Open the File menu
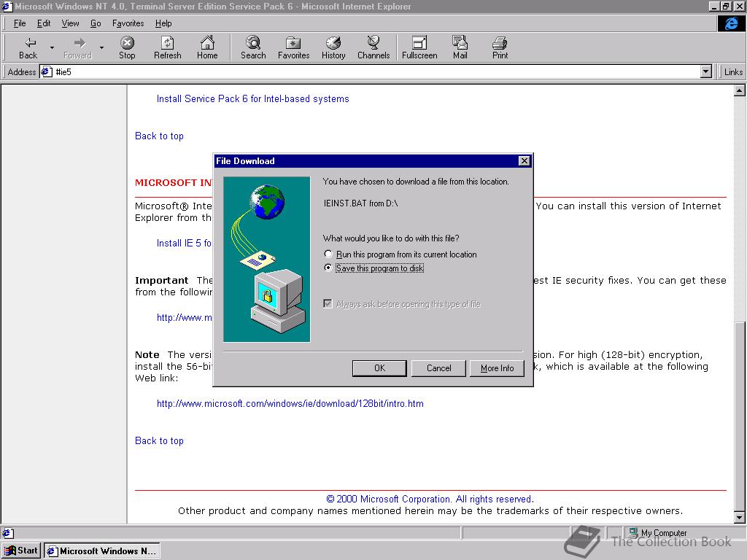Screen dimensions: 747x560 click(20, 23)
